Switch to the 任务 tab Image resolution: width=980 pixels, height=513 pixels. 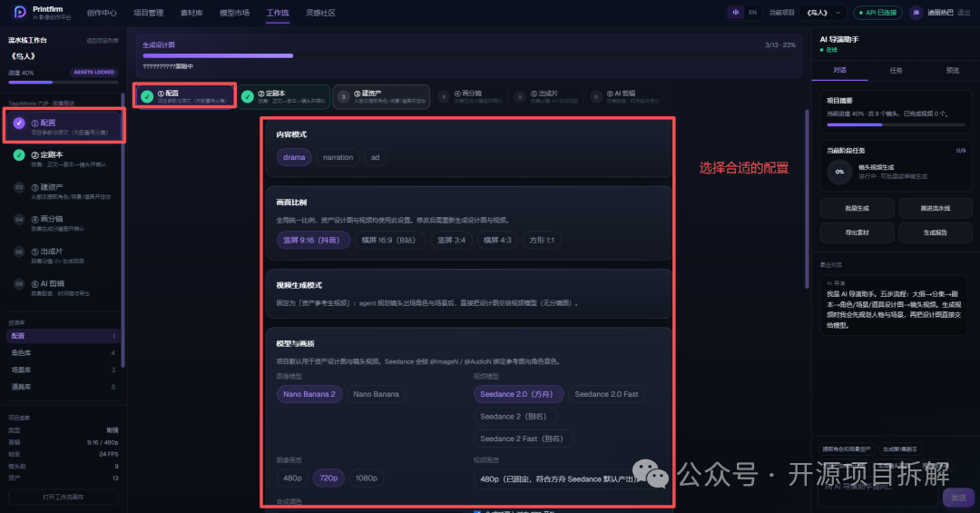click(x=896, y=70)
